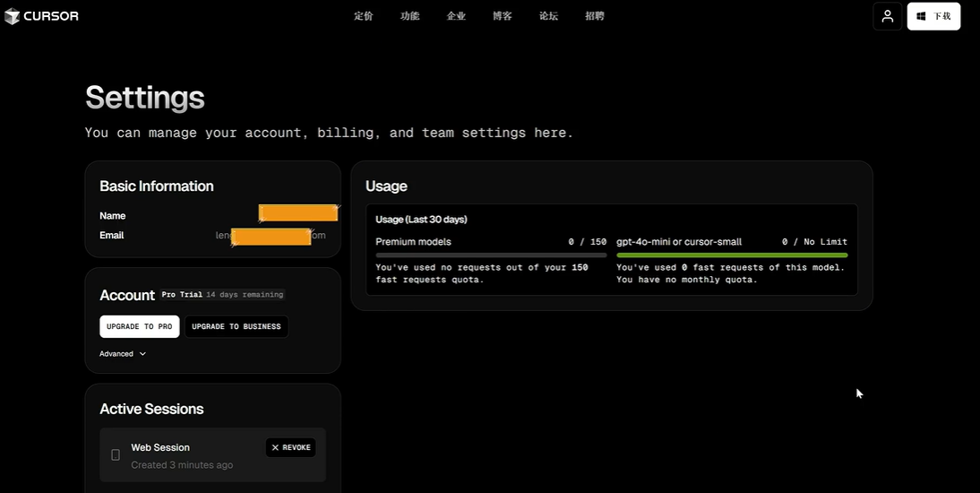The height and width of the screenshot is (493, 980).
Task: Go to the 功能 features menu item
Action: [409, 16]
